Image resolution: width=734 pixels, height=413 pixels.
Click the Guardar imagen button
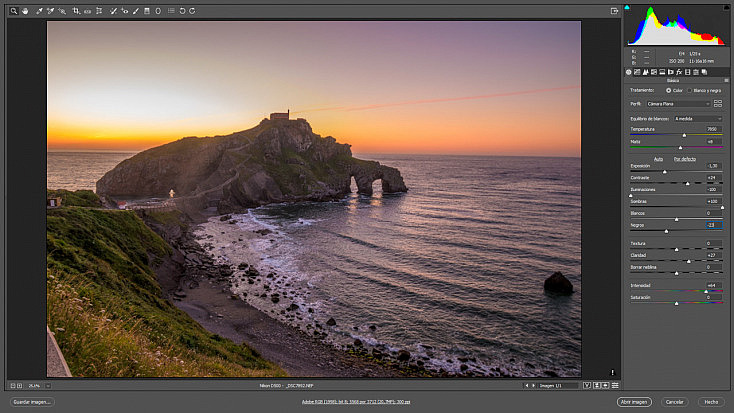pos(32,402)
